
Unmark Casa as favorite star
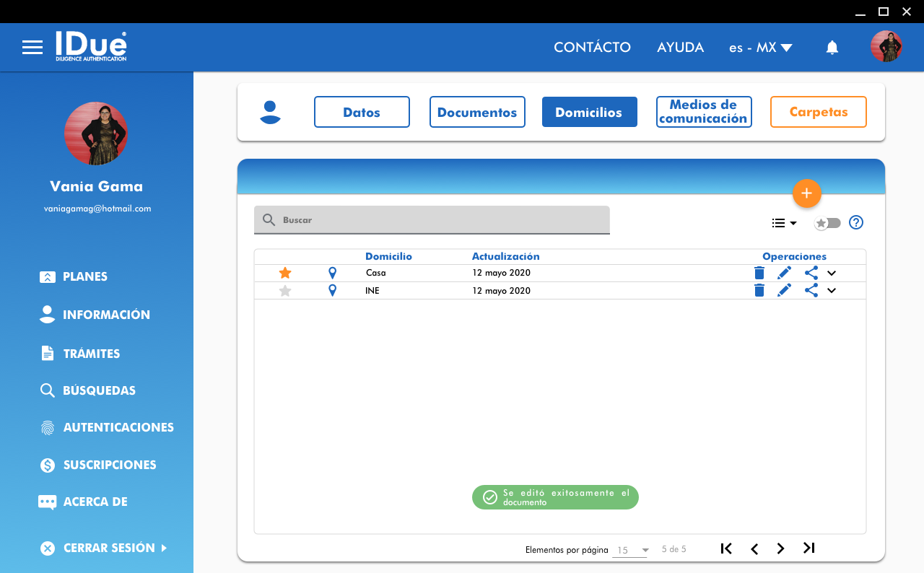pyautogui.click(x=285, y=273)
